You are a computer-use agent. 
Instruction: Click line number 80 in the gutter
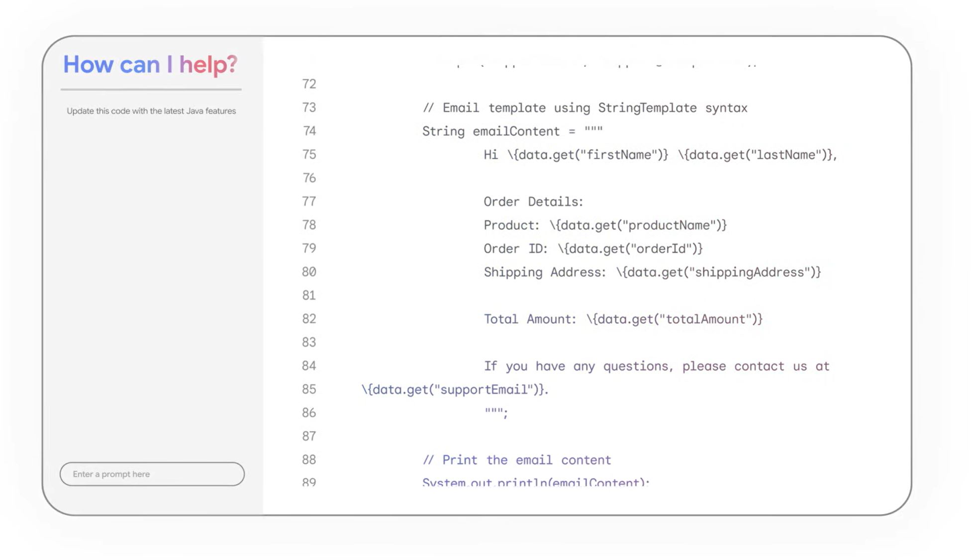309,272
